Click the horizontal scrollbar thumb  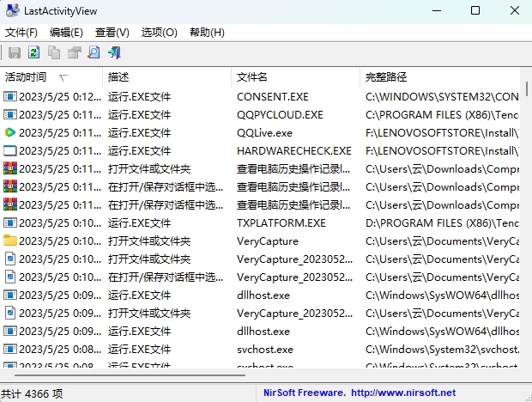tap(130, 375)
